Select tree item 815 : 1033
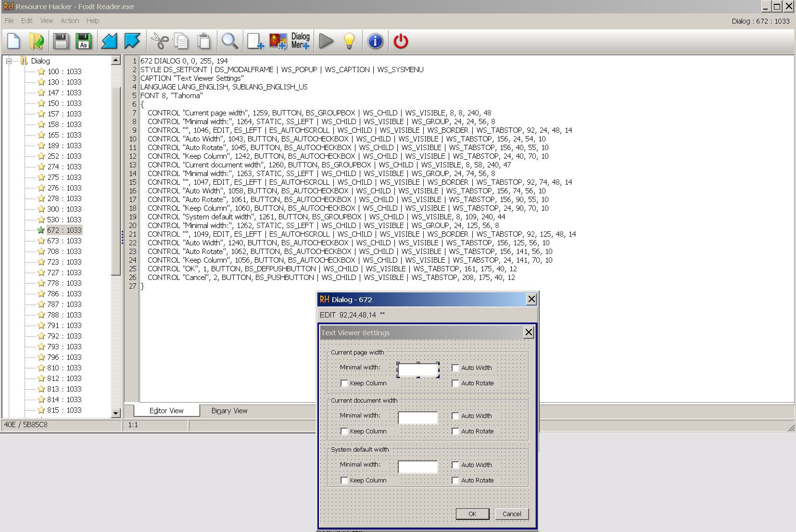 [64, 410]
